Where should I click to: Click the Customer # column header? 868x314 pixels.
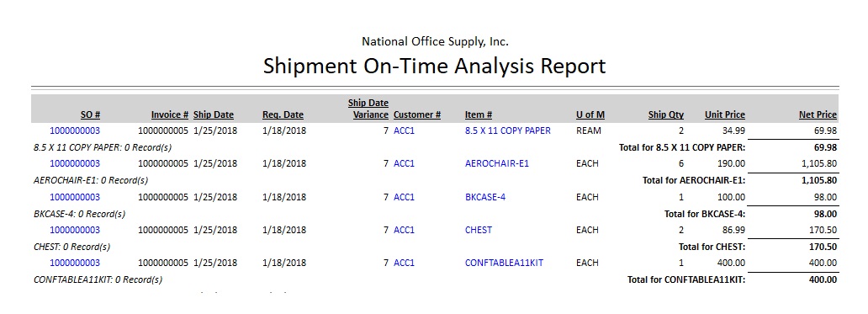(417, 114)
